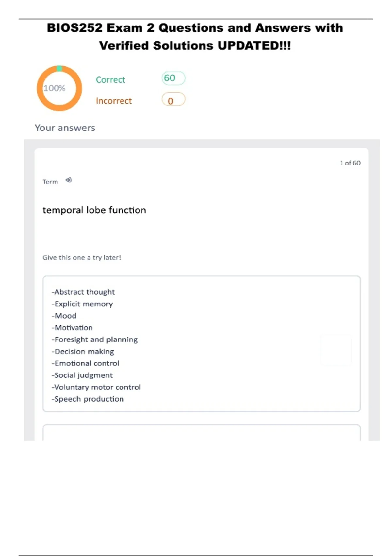Image resolution: width=392 pixels, height=556 pixels.
Task: Play the term audio speaker icon
Action: click(69, 180)
